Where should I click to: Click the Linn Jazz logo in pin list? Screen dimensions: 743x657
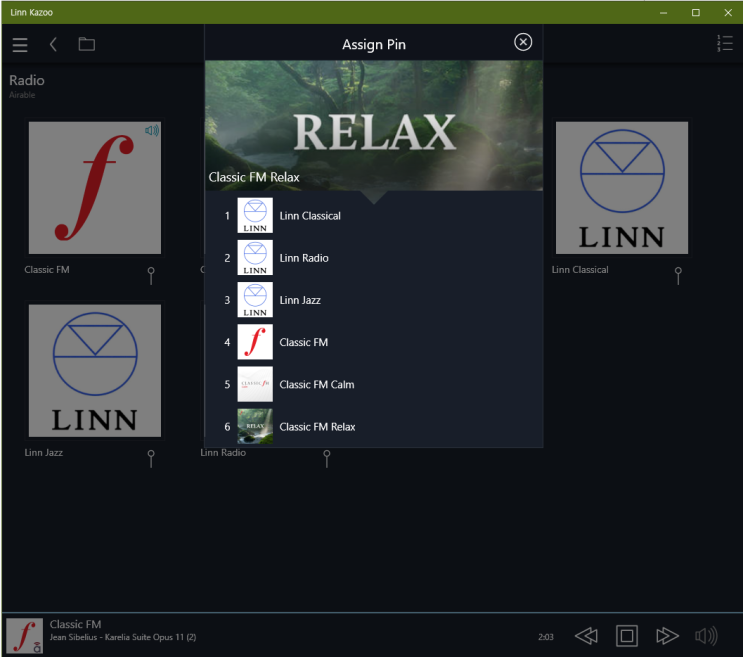click(255, 300)
